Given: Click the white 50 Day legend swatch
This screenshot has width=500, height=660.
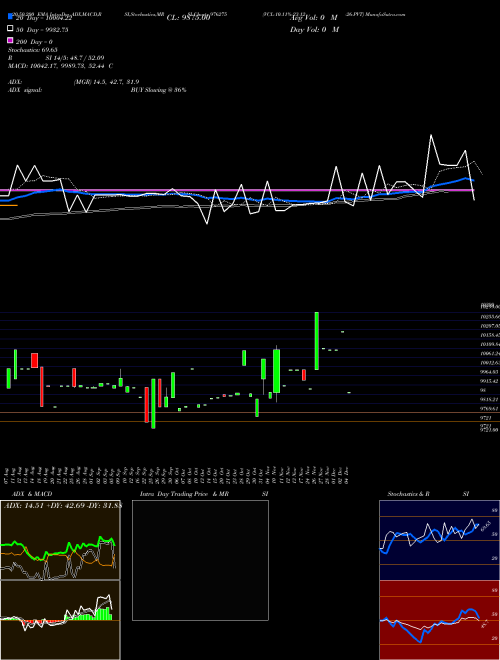Looking at the screenshot, I should tap(10, 29).
